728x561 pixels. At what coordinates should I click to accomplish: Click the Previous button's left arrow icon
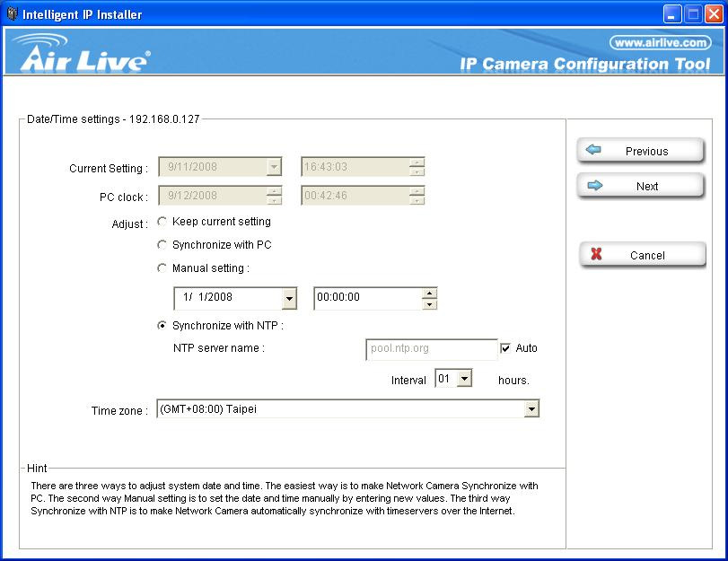pyautogui.click(x=593, y=151)
